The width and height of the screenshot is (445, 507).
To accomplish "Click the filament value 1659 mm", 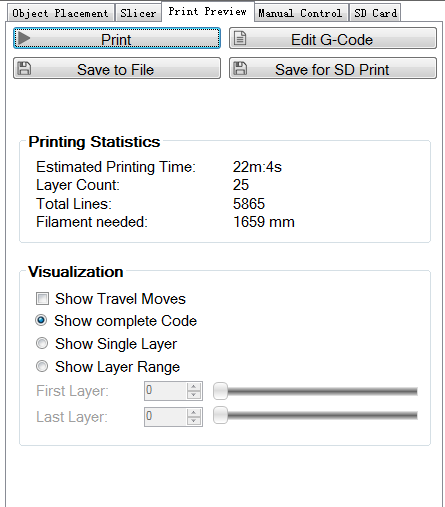I will coord(264,222).
